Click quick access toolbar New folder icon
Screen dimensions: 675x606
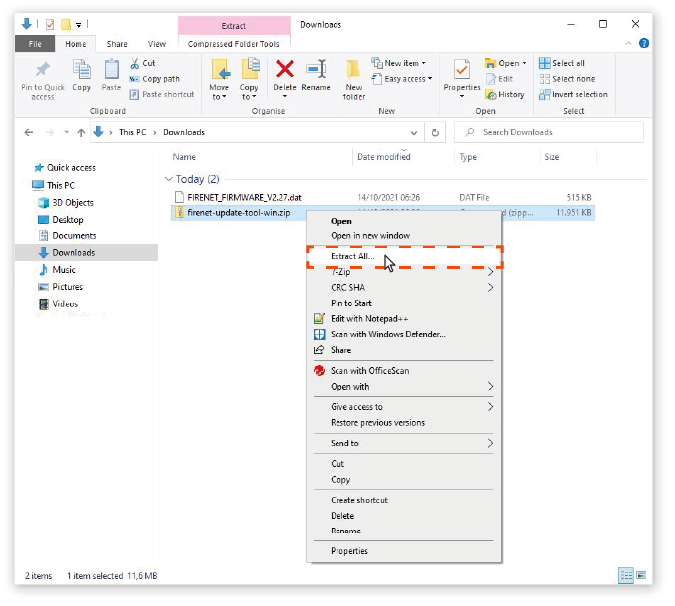tap(65, 25)
